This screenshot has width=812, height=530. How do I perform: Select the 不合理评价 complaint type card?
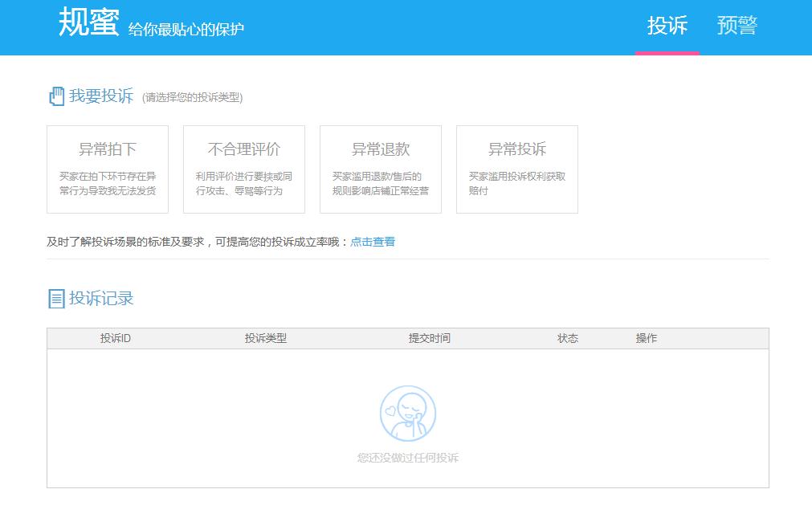(x=244, y=169)
